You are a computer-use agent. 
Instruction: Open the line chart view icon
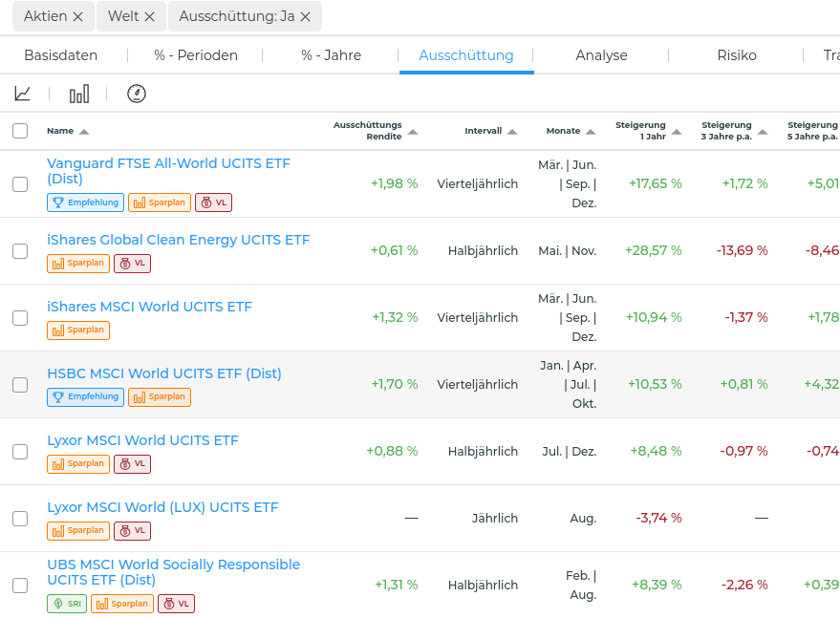coord(23,94)
